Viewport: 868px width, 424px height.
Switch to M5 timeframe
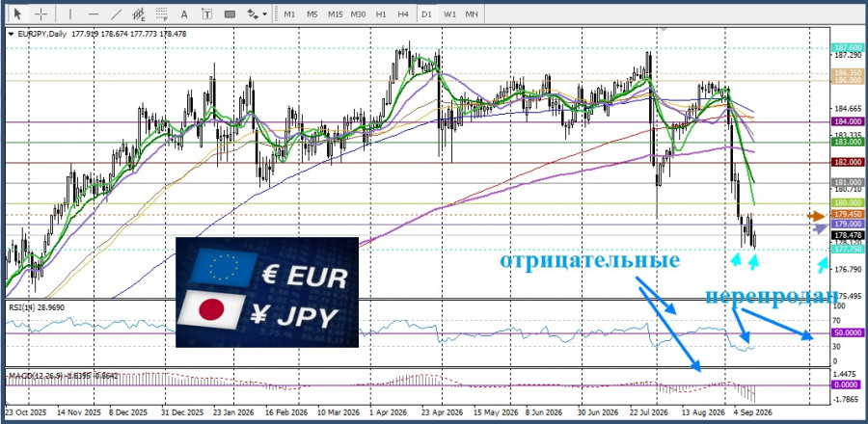pyautogui.click(x=312, y=14)
